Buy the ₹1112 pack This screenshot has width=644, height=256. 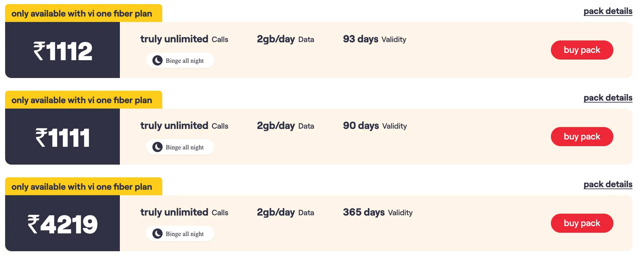[582, 50]
